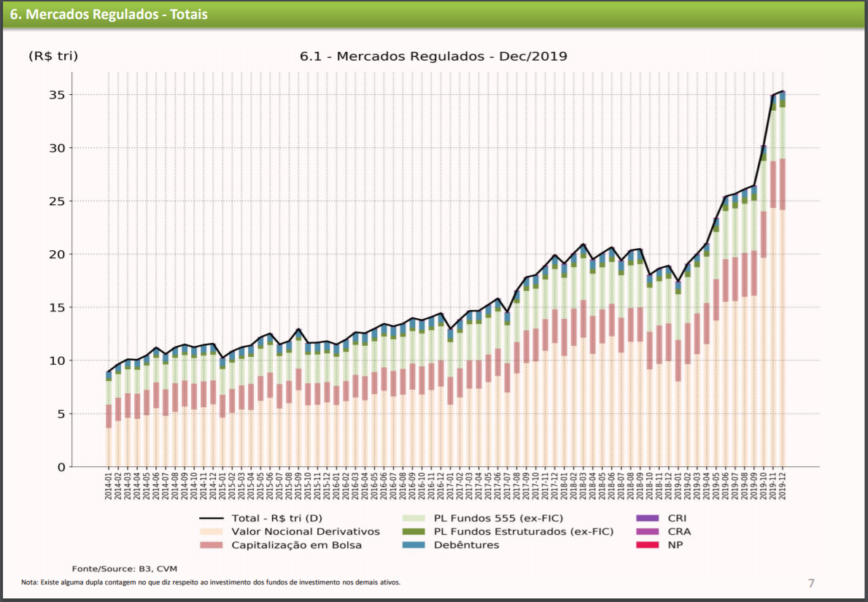Click the 2014-01 axis label

point(107,486)
